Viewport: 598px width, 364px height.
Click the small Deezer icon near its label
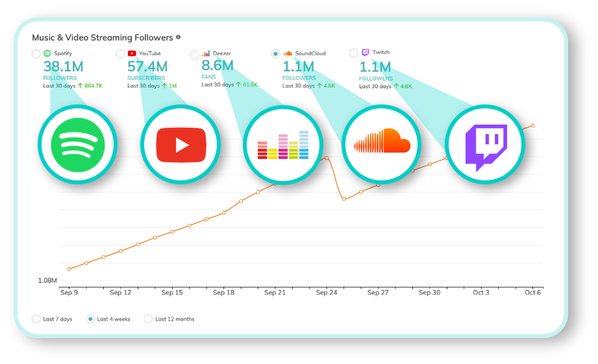click(x=206, y=53)
